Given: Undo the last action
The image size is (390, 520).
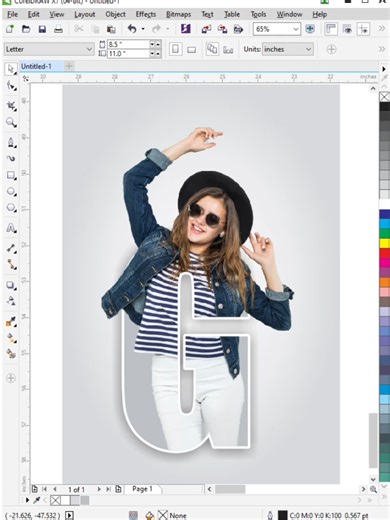Looking at the screenshot, I should [x=132, y=29].
